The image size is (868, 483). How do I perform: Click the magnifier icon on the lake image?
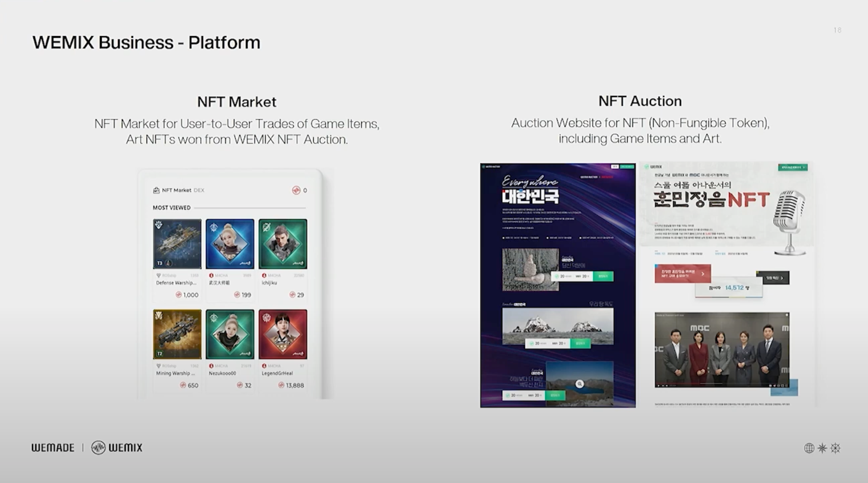579,384
